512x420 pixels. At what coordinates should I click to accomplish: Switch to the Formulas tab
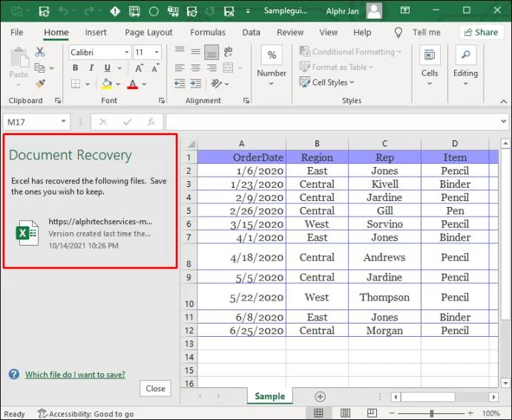(208, 33)
